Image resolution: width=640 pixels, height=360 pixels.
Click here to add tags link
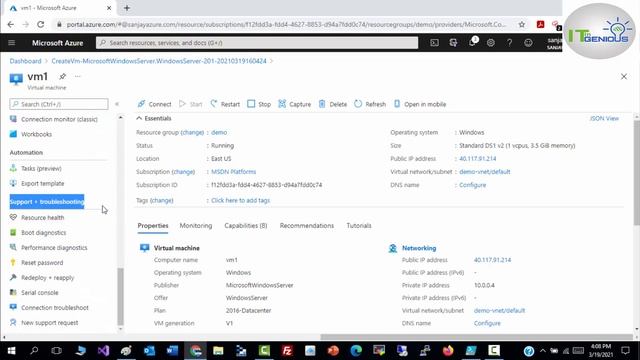click(x=240, y=200)
